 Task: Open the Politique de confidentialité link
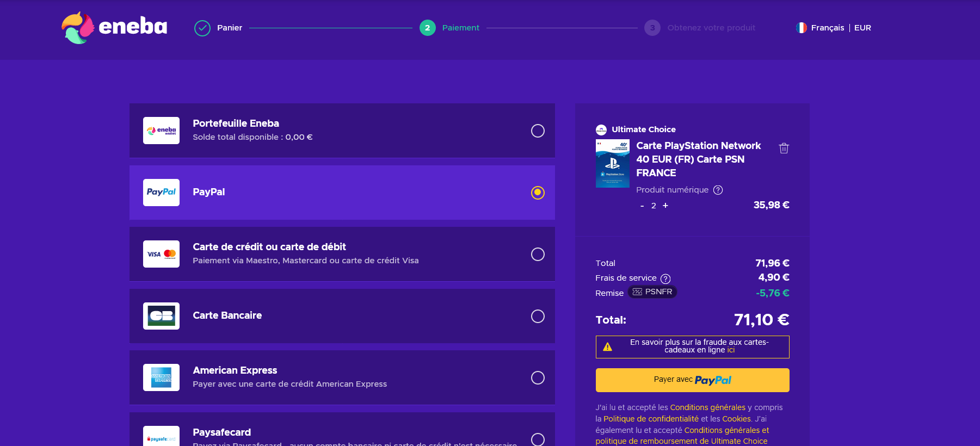pos(651,419)
